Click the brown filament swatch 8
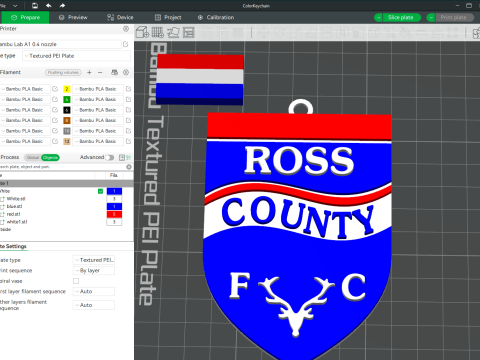 pos(67,120)
